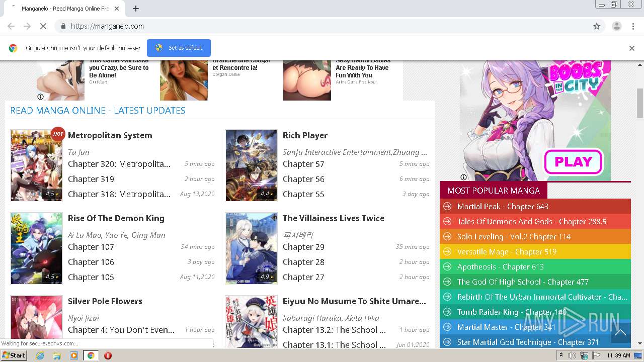Viewport: 644px width, 362px height.
Task: Bookmark this page with the star icon
Action: pos(597,26)
